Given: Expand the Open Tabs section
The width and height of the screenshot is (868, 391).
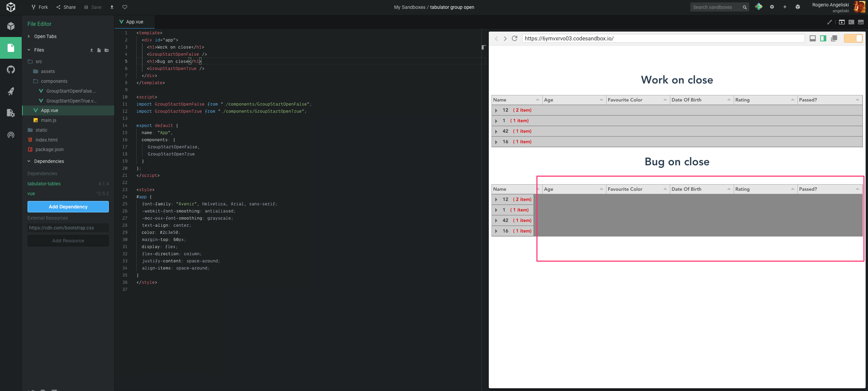Looking at the screenshot, I should pos(45,36).
